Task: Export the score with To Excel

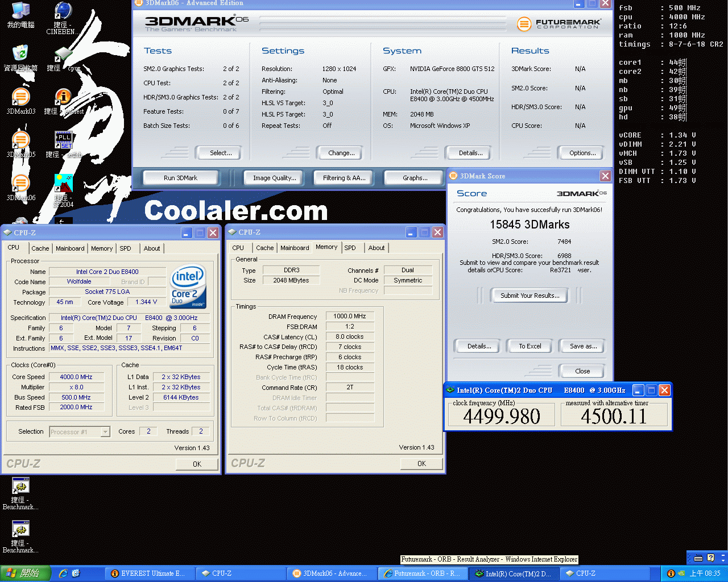Action: tap(530, 346)
